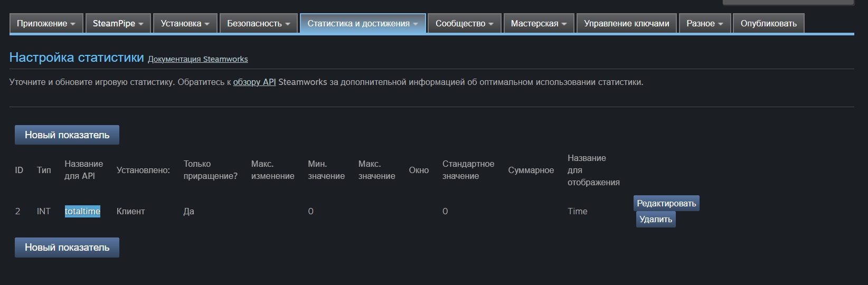This screenshot has height=285, width=868.
Task: Open the Разное menu
Action: pos(705,23)
